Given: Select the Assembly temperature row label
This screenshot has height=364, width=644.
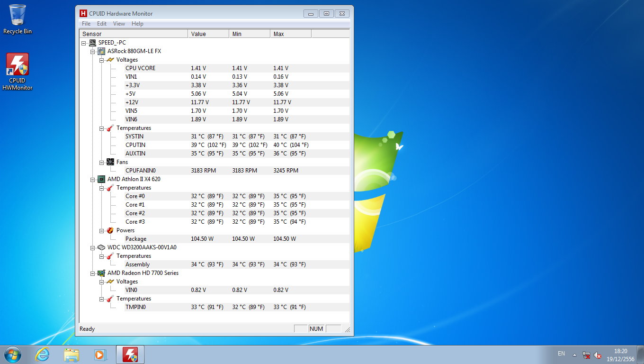Looking at the screenshot, I should tap(137, 264).
